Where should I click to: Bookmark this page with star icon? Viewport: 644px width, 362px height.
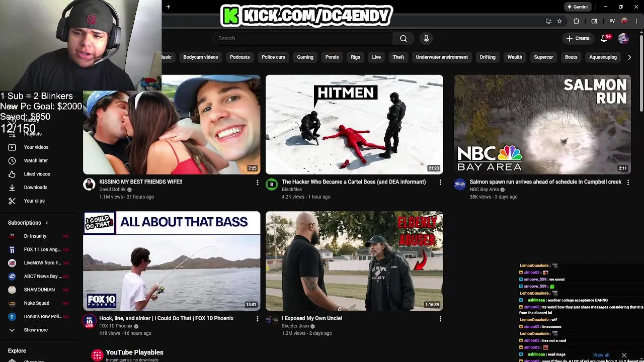(559, 21)
